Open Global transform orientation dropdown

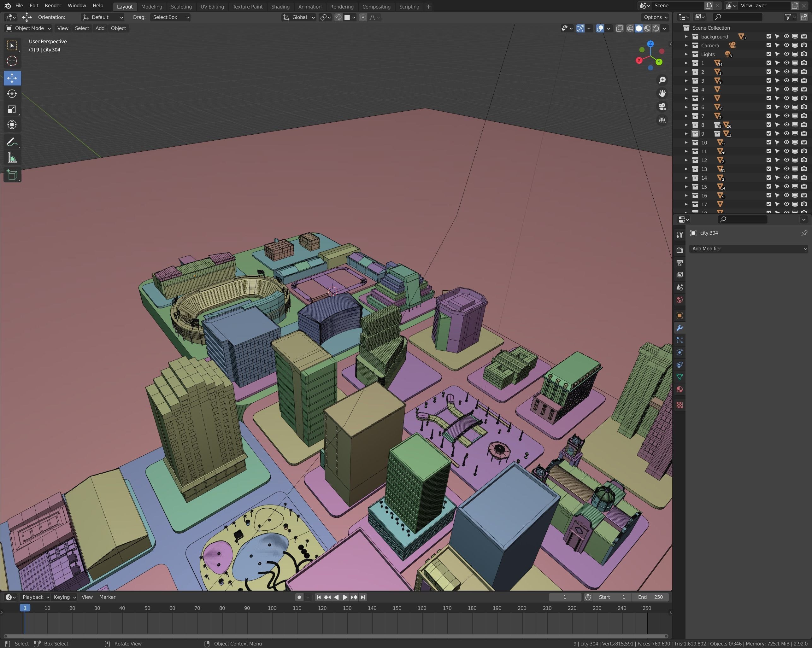coord(299,17)
